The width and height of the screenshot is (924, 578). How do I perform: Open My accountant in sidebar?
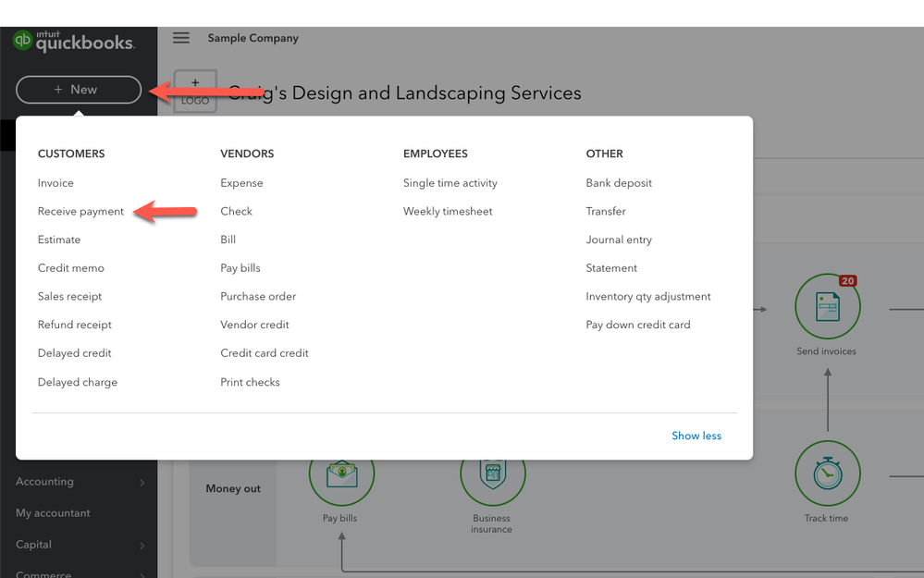(53, 513)
